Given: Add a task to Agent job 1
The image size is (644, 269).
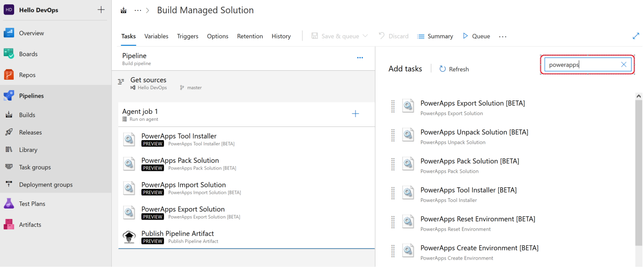Looking at the screenshot, I should pyautogui.click(x=355, y=114).
